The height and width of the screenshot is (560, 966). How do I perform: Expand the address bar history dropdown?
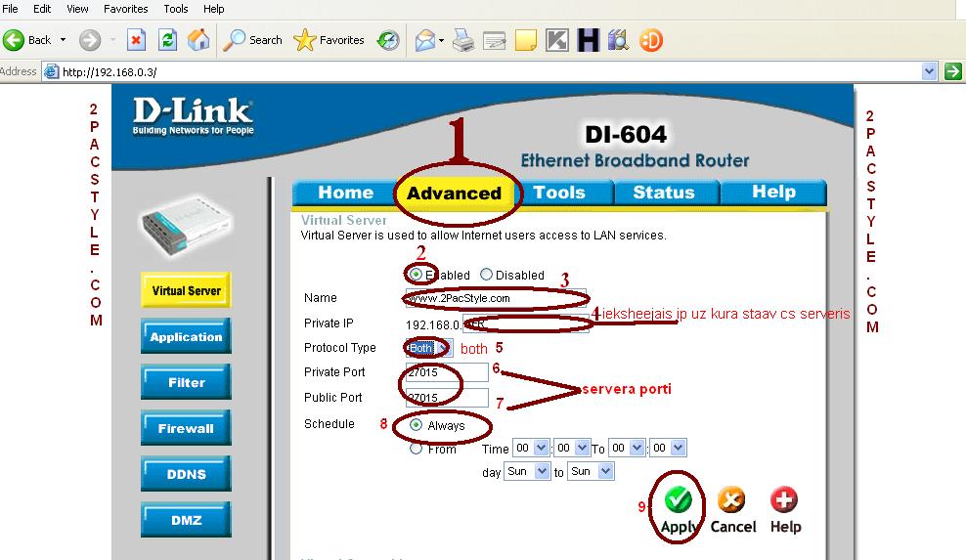(x=930, y=71)
